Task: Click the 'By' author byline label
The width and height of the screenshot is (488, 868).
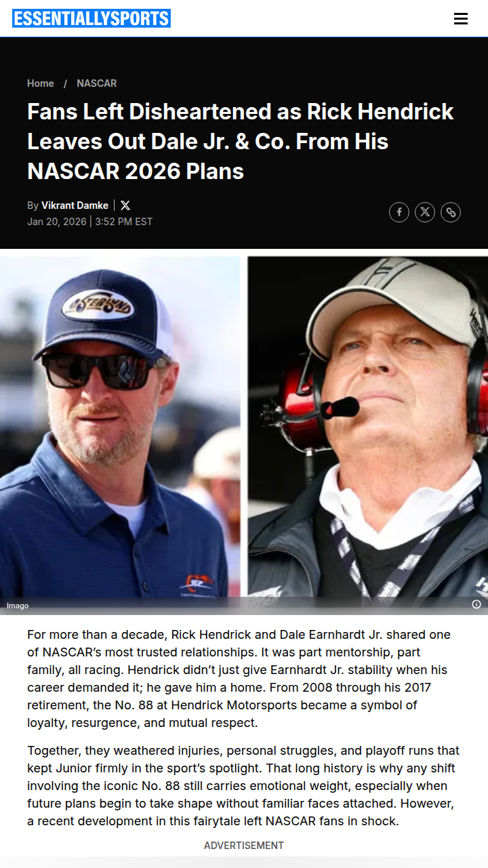Action: pos(33,205)
